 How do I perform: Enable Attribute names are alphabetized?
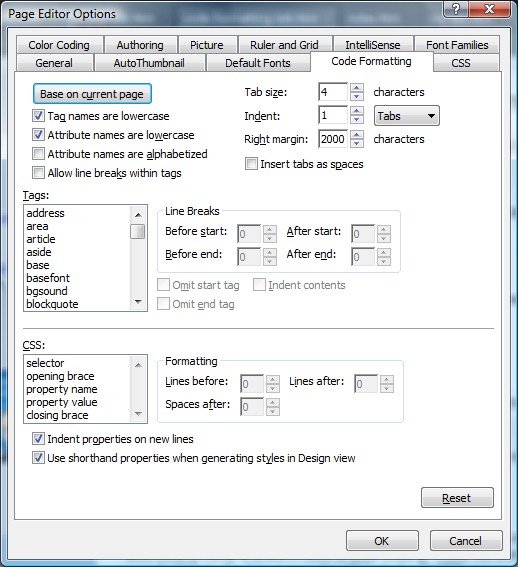(38, 154)
